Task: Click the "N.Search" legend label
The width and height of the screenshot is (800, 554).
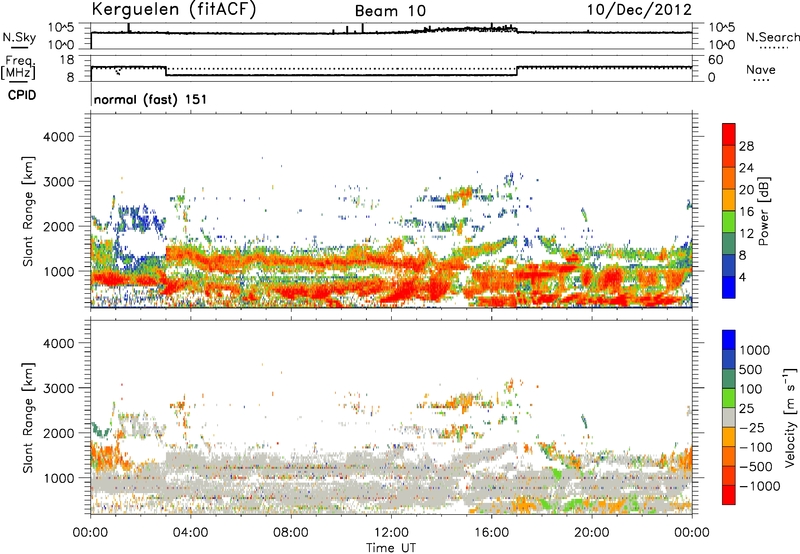Action: (x=772, y=37)
